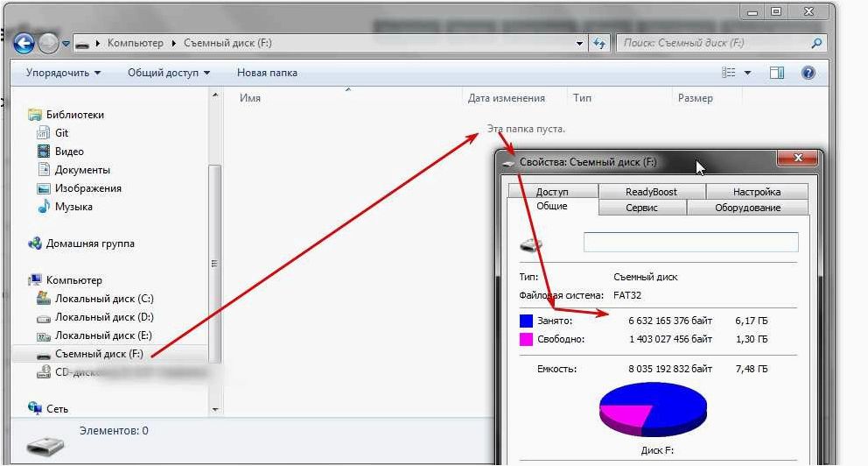The height and width of the screenshot is (466, 868).
Task: Switch to the ReadyBoost tab
Action: [651, 192]
